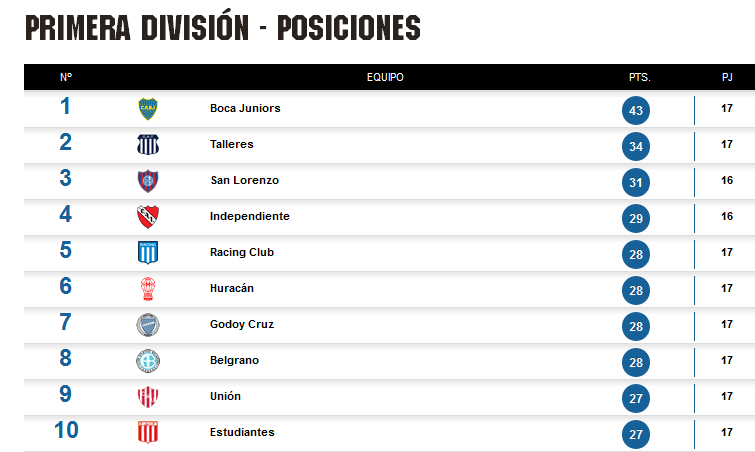Open the Talleres team link

(232, 144)
